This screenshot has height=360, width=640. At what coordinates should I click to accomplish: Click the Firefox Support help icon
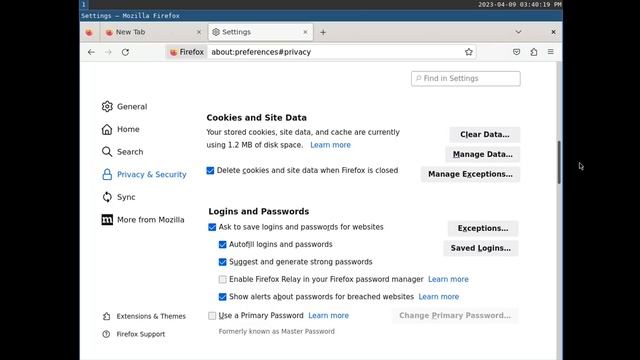point(106,334)
